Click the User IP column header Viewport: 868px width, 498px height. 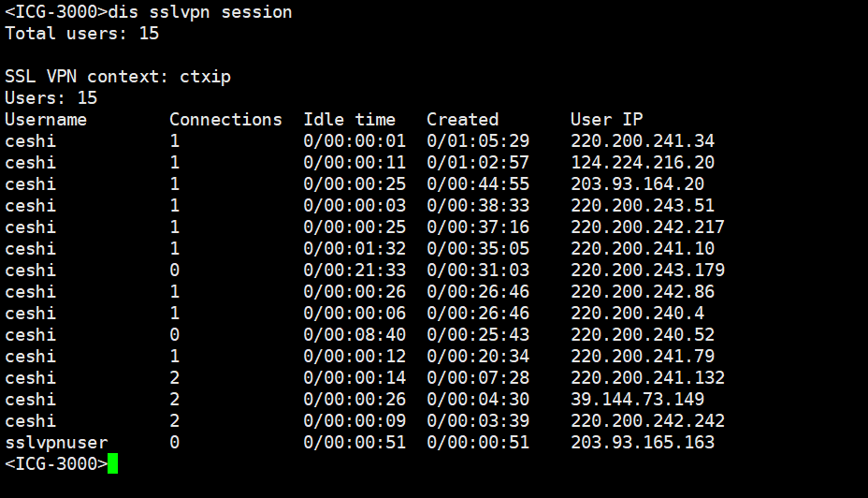coord(606,120)
